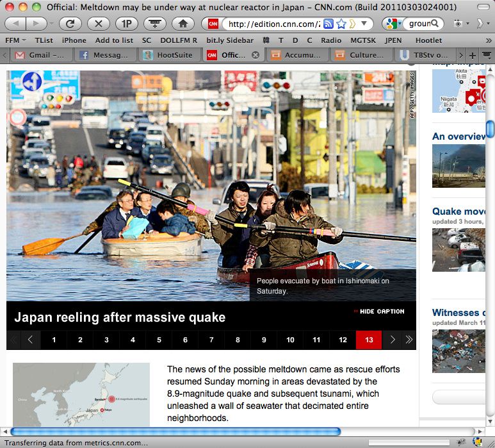Bookmark this page with the star

341,24
